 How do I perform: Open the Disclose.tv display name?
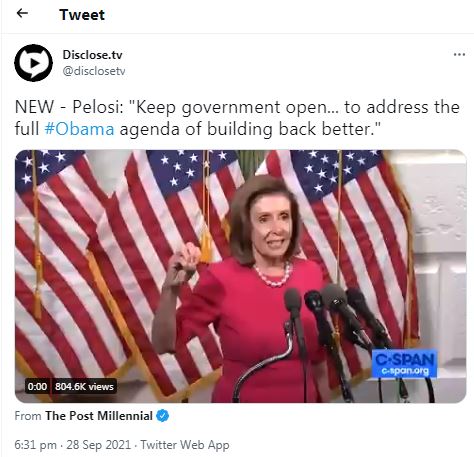(92, 55)
